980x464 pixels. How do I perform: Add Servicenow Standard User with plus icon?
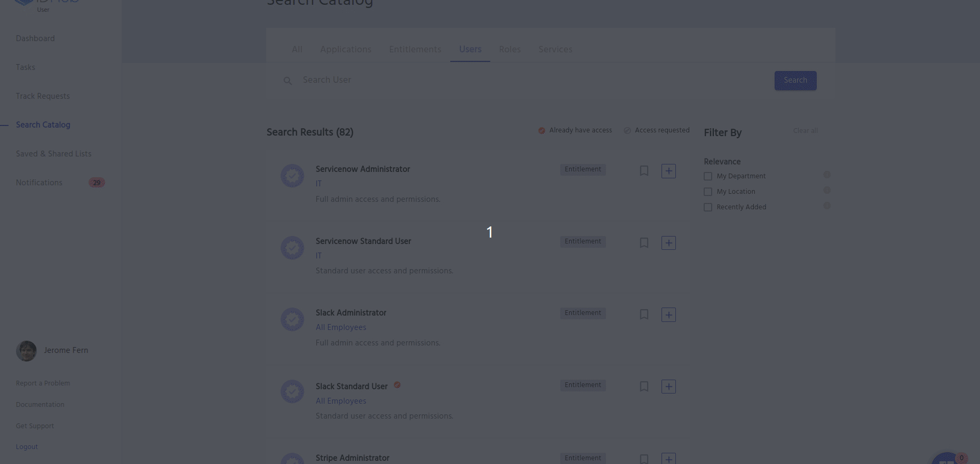point(668,243)
